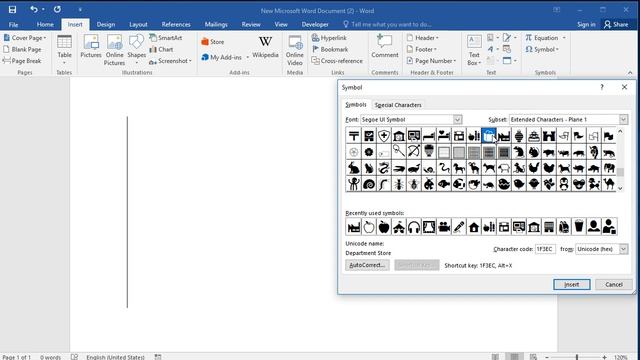Choose headphones from recently used symbols
This screenshot has width=640, height=360.
(413, 227)
